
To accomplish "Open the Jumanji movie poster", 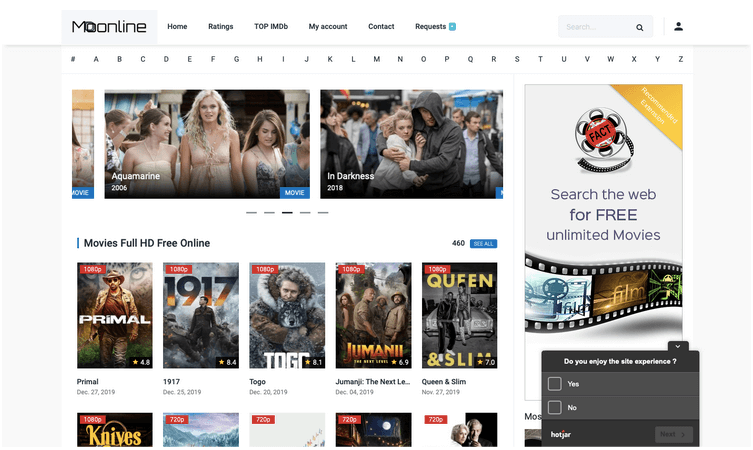I will pos(374,316).
